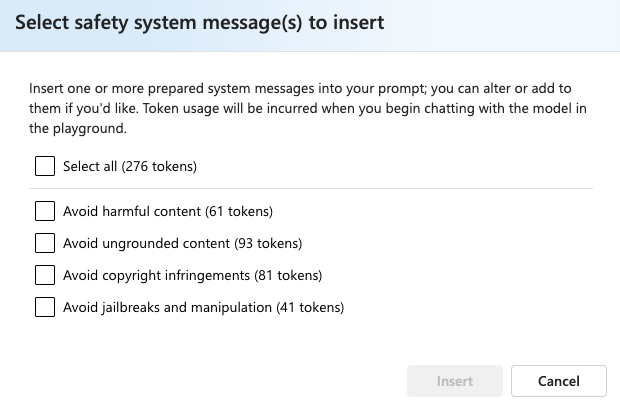Viewport: 620px width, 413px height.
Task: Check the Avoid jailbreaks and manipulation box
Action: (45, 307)
